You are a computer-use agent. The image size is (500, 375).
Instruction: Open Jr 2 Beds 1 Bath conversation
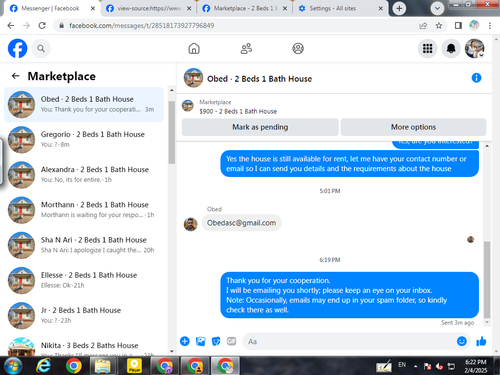(84, 315)
